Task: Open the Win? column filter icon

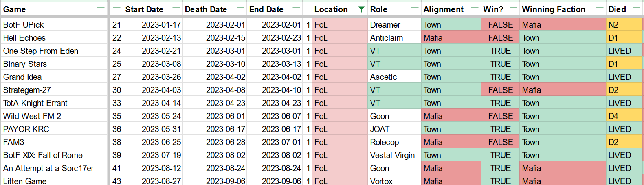Action: 513,9
